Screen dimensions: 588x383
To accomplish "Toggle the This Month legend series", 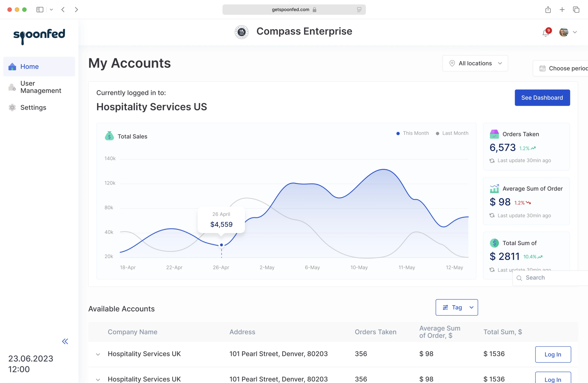I will [413, 133].
